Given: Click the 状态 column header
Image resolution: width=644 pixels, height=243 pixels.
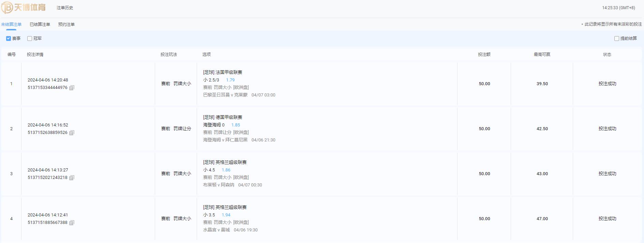Looking at the screenshot, I should (607, 55).
